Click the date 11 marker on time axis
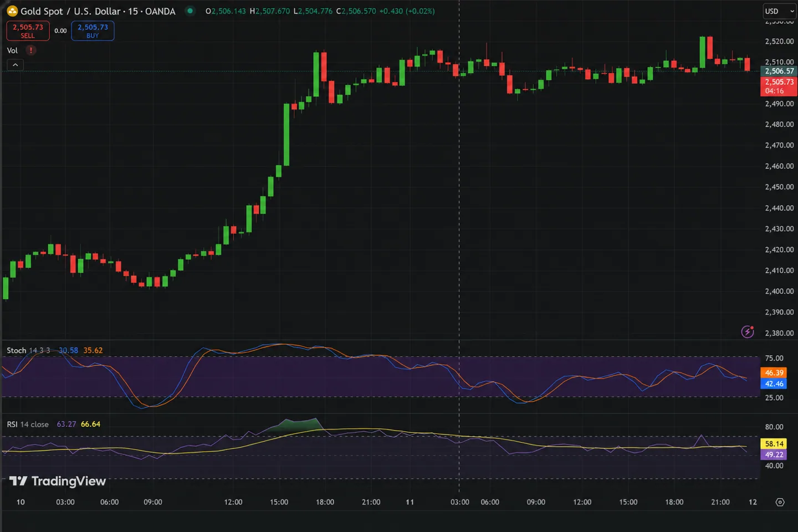Viewport: 798px width, 532px height. click(410, 502)
